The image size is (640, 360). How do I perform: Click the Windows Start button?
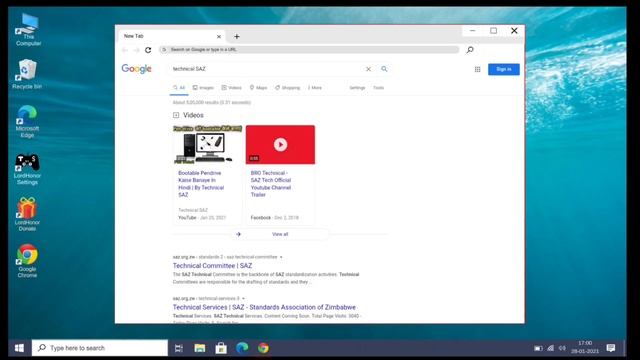pyautogui.click(x=19, y=348)
